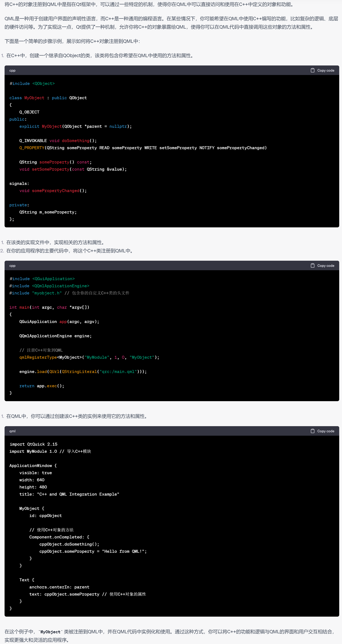Click 'cppObject.doSomething();' line
Image resolution: width=342 pixels, height=644 pixels.
click(x=69, y=544)
